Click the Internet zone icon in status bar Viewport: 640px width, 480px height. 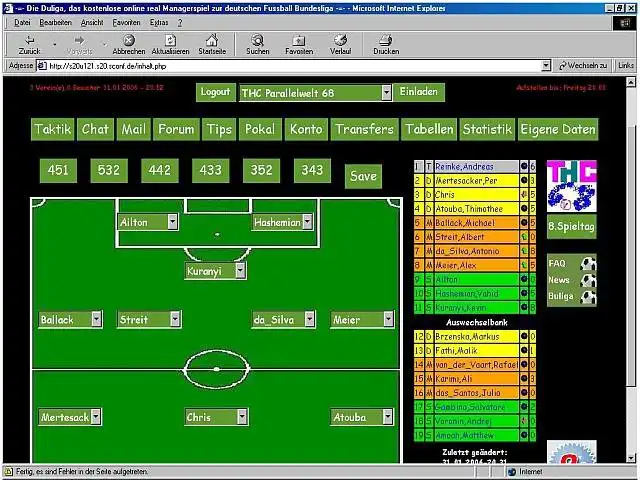click(x=511, y=472)
